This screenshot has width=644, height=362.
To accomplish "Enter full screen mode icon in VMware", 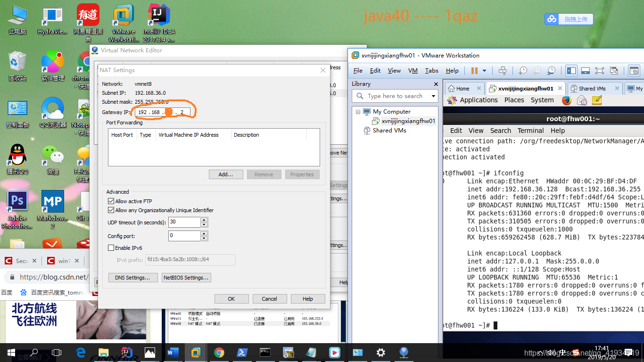I will tap(600, 71).
